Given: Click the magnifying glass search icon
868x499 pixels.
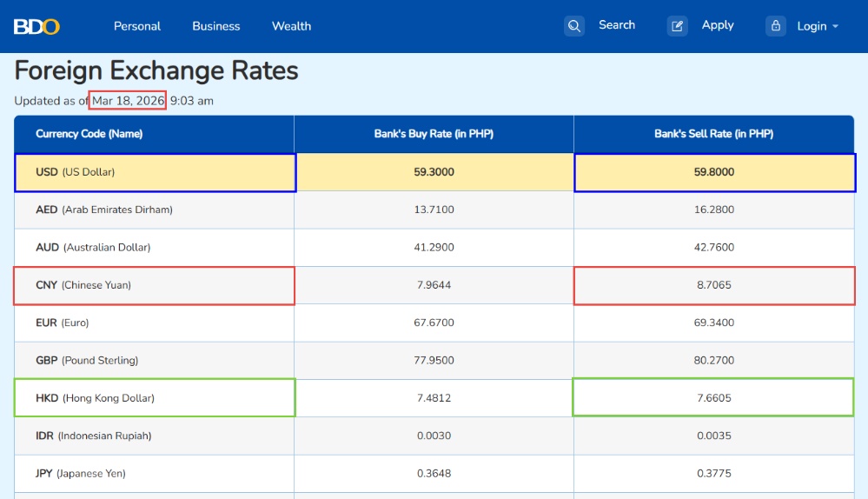Looking at the screenshot, I should pos(574,26).
